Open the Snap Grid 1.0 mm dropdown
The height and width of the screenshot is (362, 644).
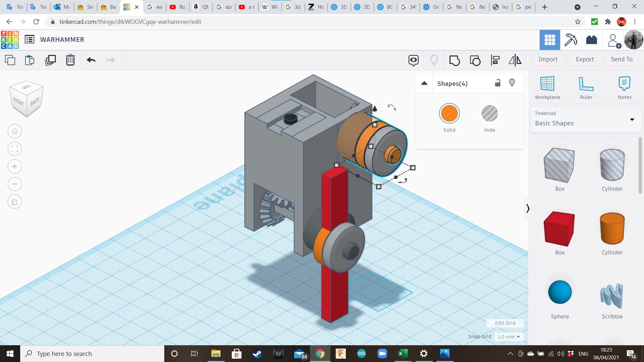[508, 337]
